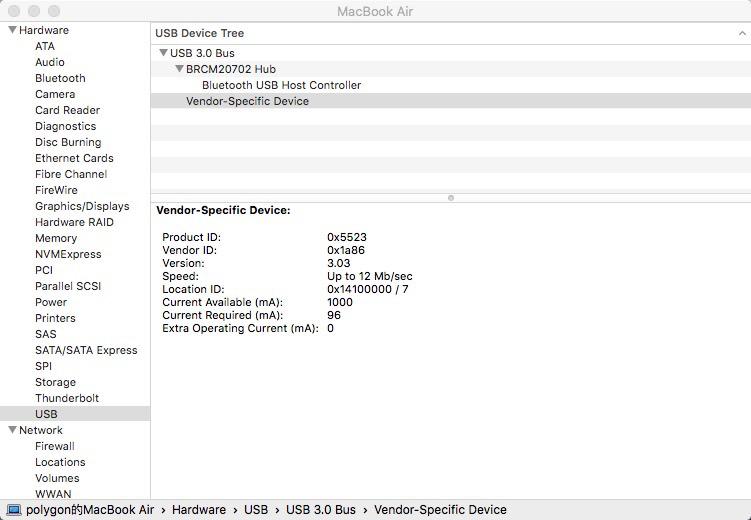Select Disc Burning in the sidebar

(x=68, y=142)
